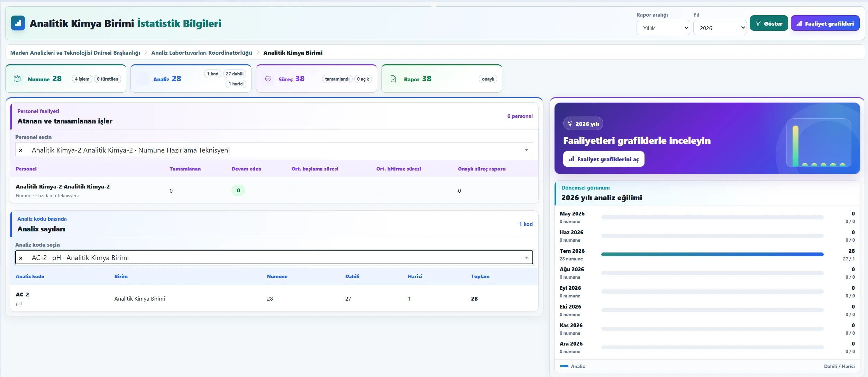868x377 pixels.
Task: Click the Numune box icon
Action: (17, 79)
